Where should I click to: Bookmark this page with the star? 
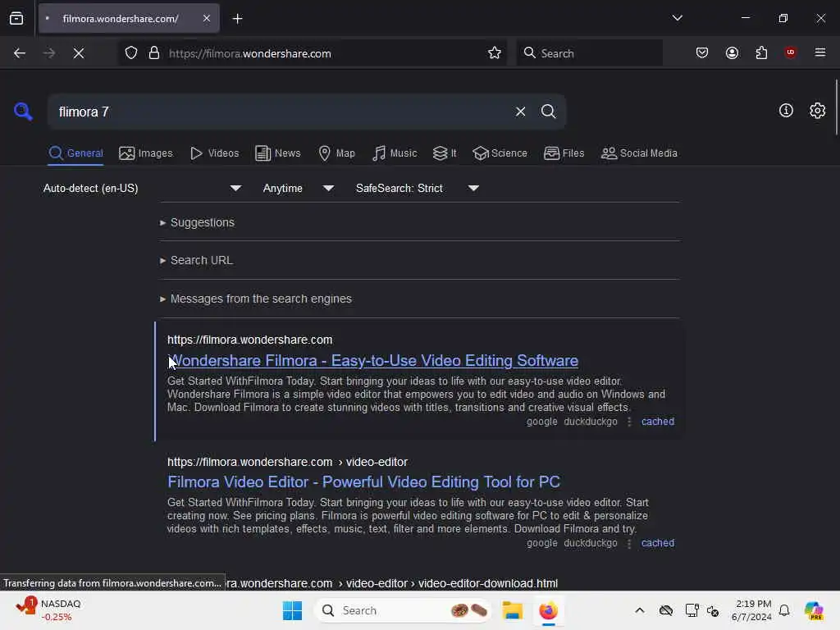tap(495, 53)
